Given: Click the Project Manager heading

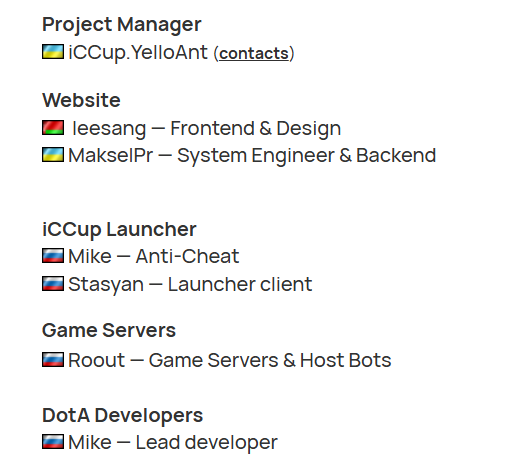Looking at the screenshot, I should [x=122, y=25].
